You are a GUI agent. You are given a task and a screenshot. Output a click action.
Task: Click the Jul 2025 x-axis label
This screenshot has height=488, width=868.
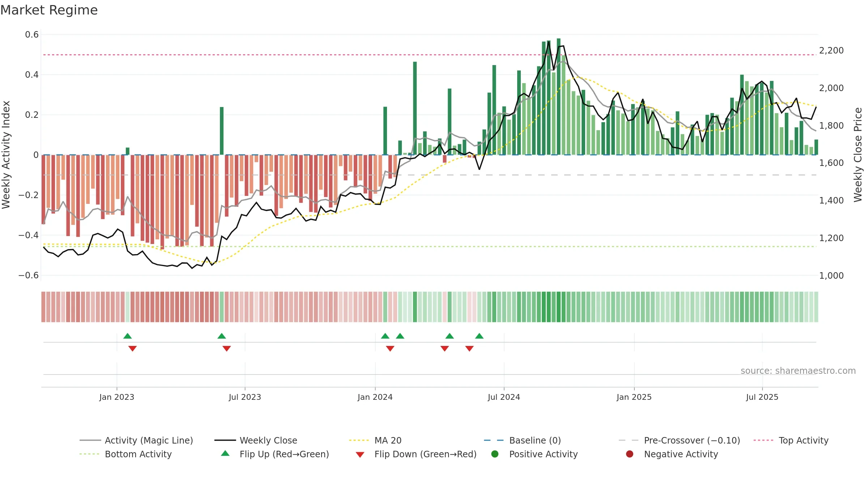click(762, 397)
